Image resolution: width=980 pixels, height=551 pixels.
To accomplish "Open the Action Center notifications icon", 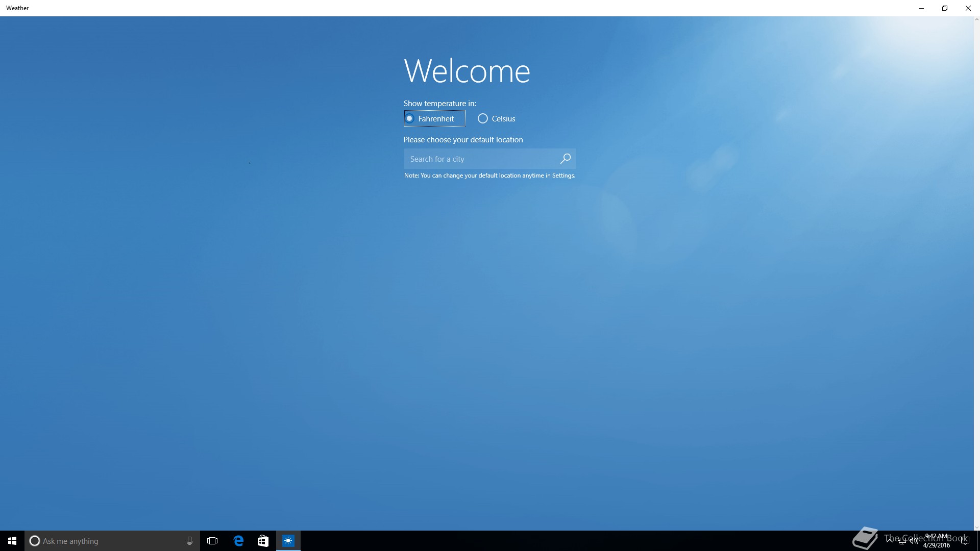I will pyautogui.click(x=965, y=541).
